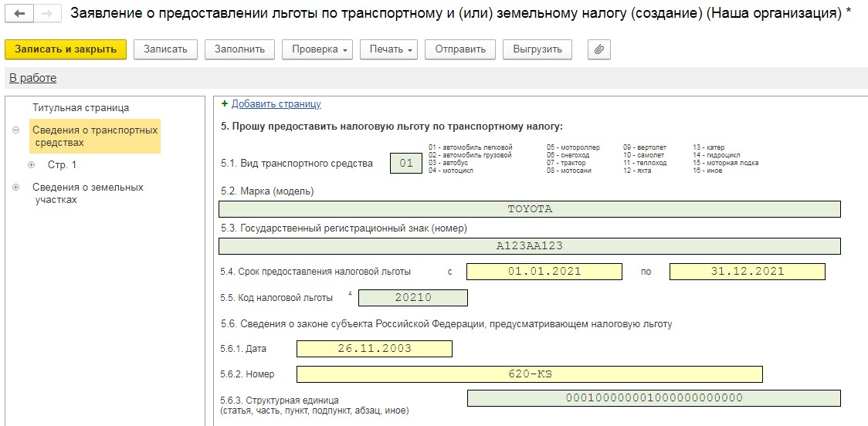Click the 5.1. Вид транспортного средства label
Screen dimensions: 868x426
point(297,164)
